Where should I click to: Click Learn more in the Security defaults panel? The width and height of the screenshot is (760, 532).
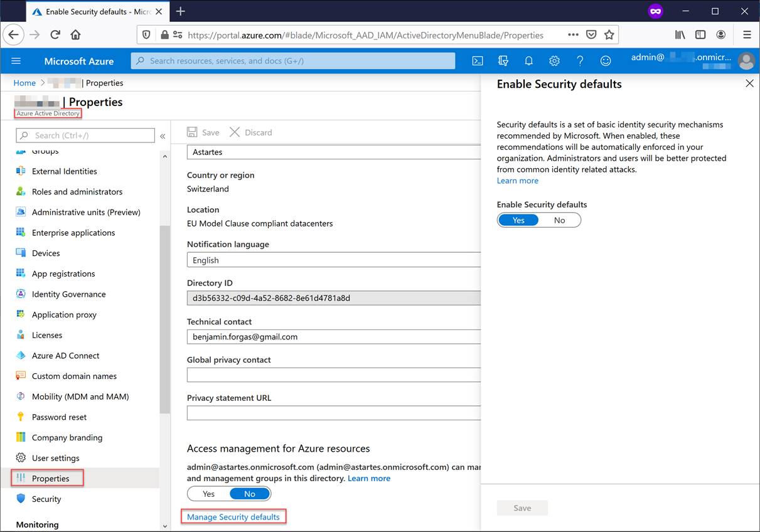click(517, 181)
